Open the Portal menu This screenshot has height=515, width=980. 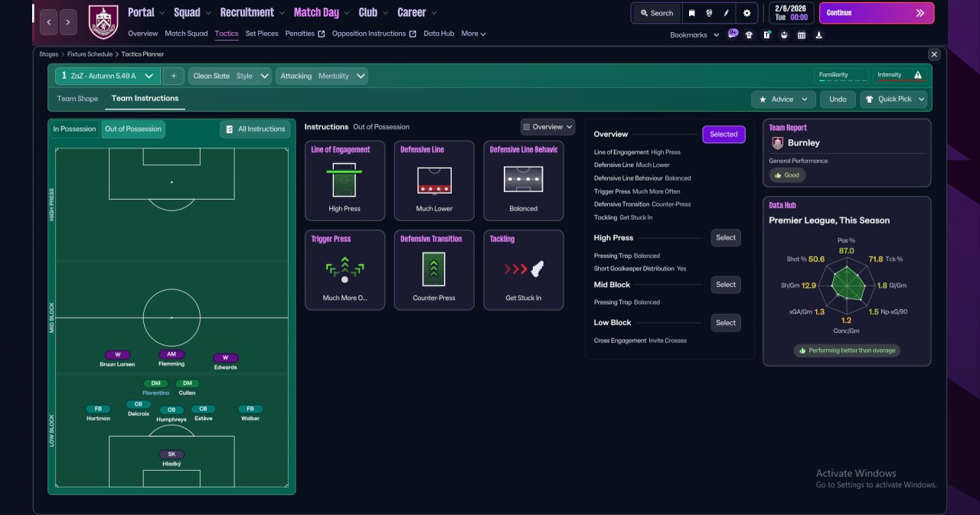(145, 12)
